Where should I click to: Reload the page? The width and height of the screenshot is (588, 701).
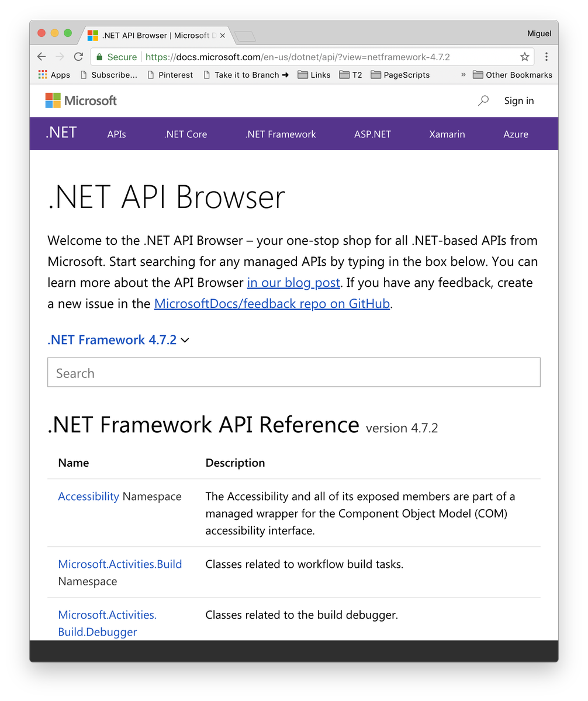tap(78, 57)
